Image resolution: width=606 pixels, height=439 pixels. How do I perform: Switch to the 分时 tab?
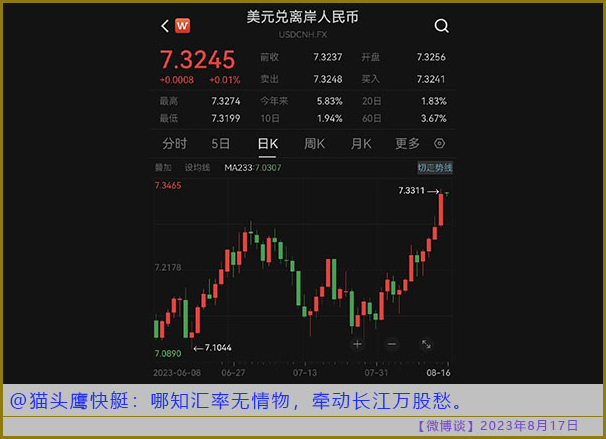pyautogui.click(x=174, y=144)
